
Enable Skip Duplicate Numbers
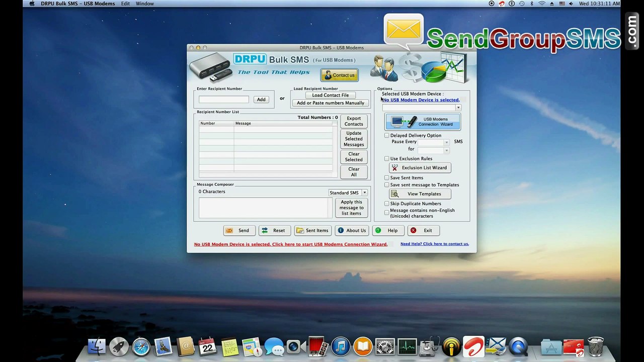tap(387, 204)
